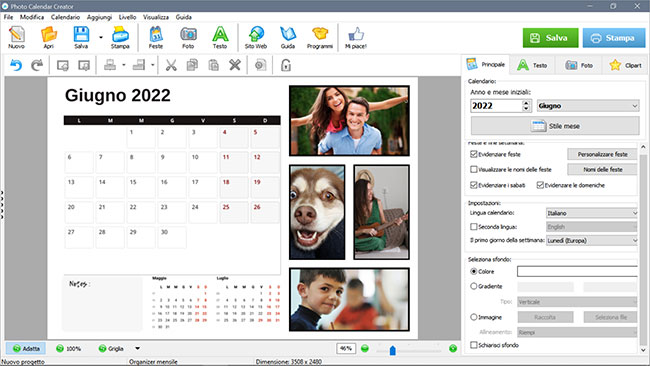Image resolution: width=650 pixels, height=366 pixels.
Task: Select the Gradiente background radio button
Action: (x=474, y=286)
